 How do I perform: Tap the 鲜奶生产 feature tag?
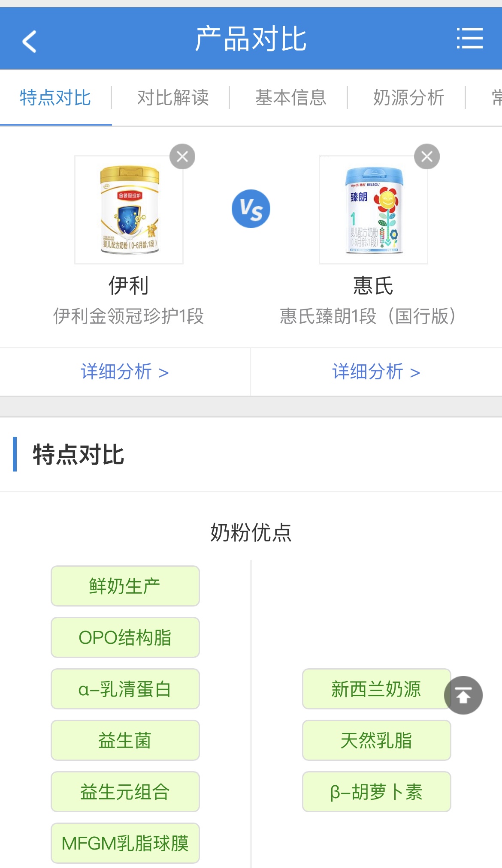pyautogui.click(x=125, y=586)
